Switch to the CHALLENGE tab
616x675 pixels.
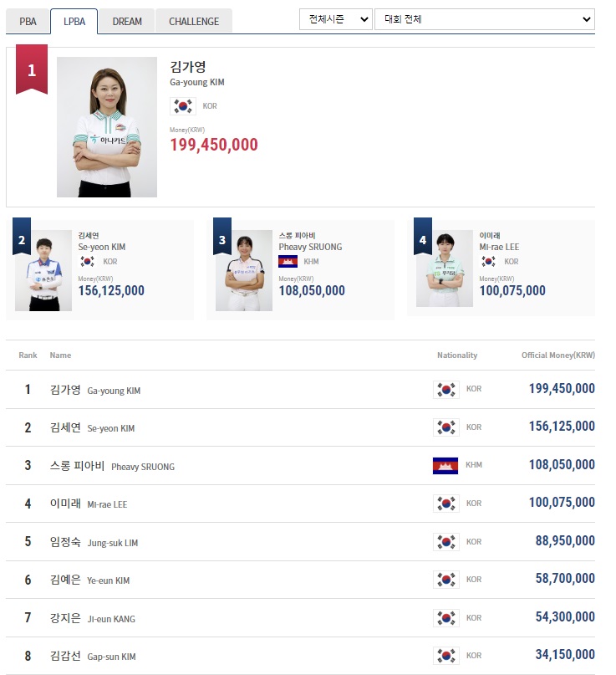193,21
